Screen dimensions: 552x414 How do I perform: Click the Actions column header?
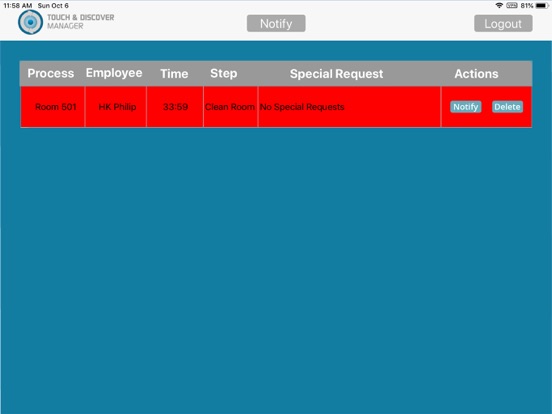click(476, 74)
